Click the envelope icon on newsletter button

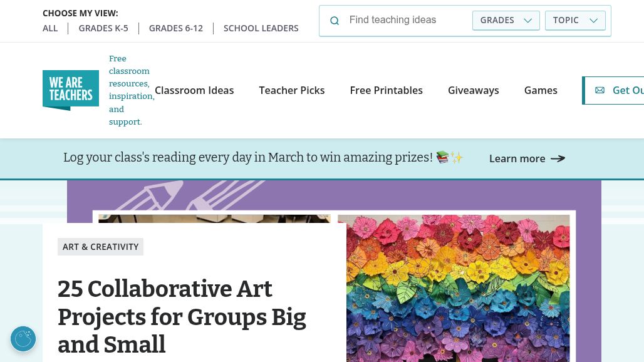pyautogui.click(x=600, y=90)
